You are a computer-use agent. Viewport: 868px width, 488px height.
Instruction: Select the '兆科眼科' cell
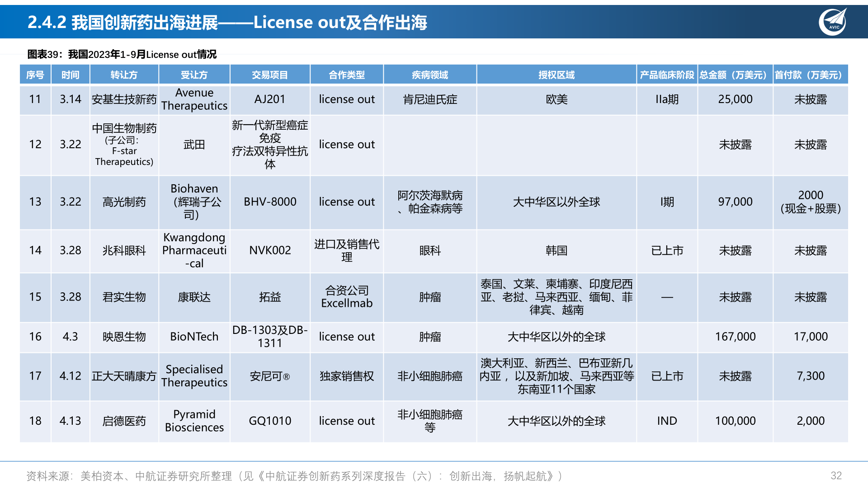point(124,251)
